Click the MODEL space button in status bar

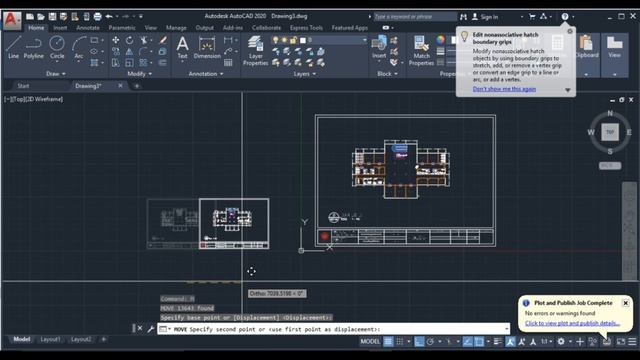(x=370, y=342)
